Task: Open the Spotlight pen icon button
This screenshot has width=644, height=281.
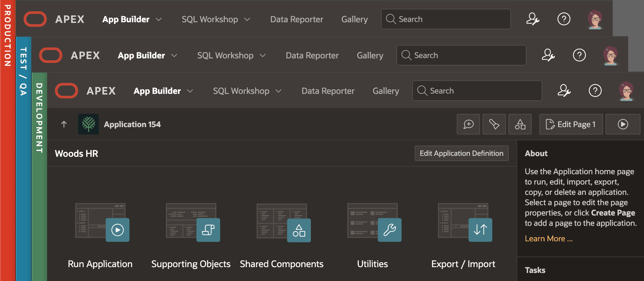Action: 494,124
